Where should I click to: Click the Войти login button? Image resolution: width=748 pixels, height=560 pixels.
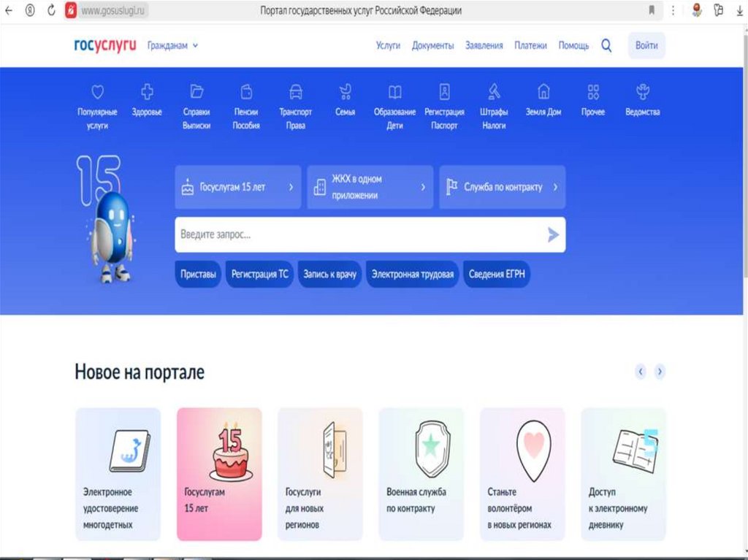[646, 45]
